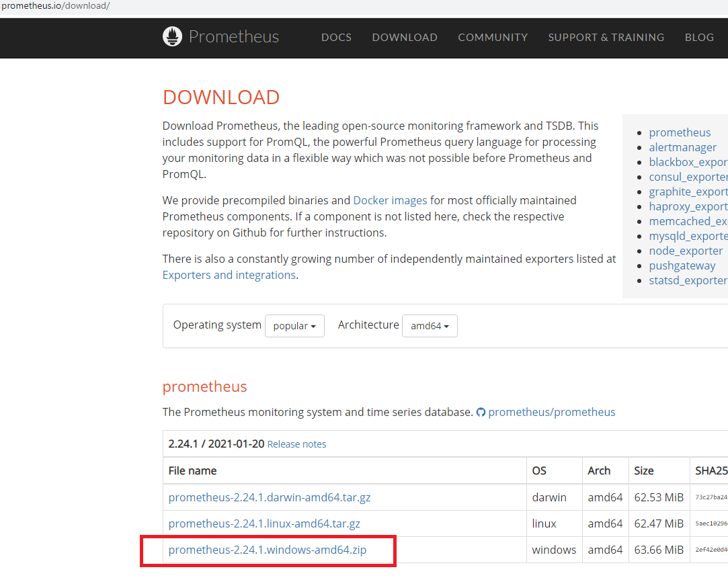Click the GitHub icon beside prometheus/prometheus
The width and height of the screenshot is (728, 588).
click(481, 412)
